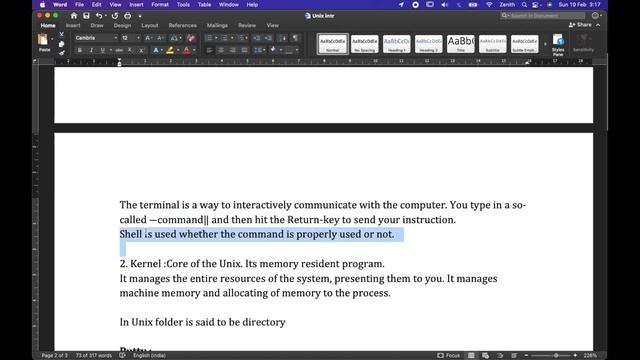The height and width of the screenshot is (360, 640).
Task: Apply the red font color
Action: [x=187, y=50]
